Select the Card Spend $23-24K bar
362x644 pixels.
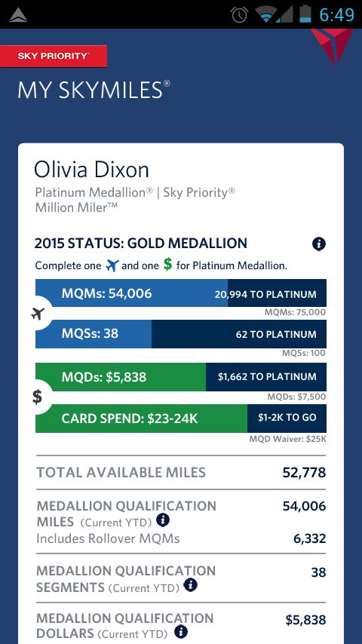[181, 418]
